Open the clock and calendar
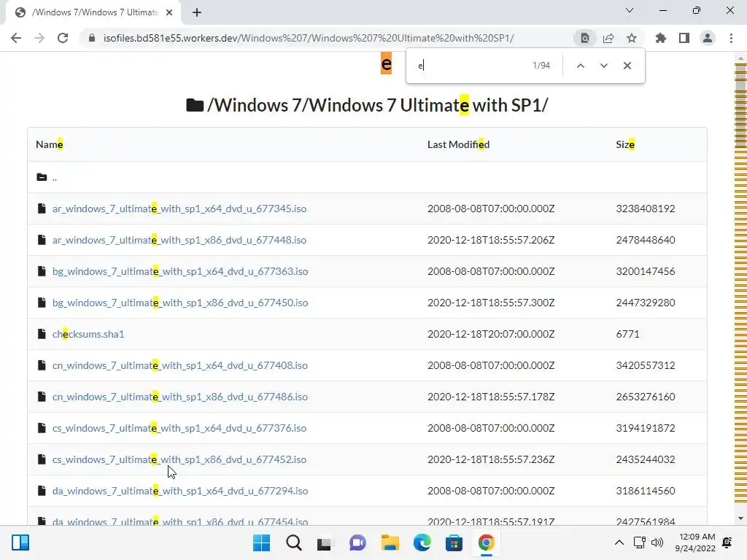The image size is (747, 560). [695, 542]
